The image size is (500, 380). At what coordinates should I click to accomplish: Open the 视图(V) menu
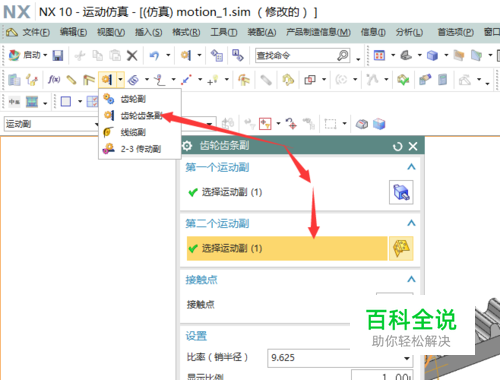click(111, 32)
